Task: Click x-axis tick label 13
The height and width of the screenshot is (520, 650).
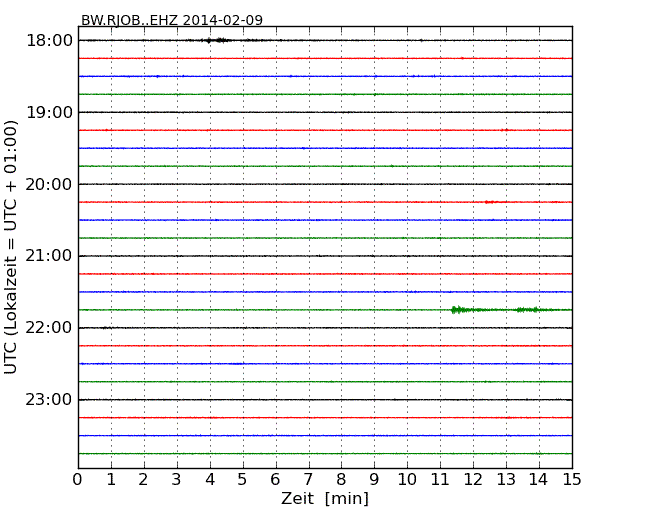Action: pos(506,480)
